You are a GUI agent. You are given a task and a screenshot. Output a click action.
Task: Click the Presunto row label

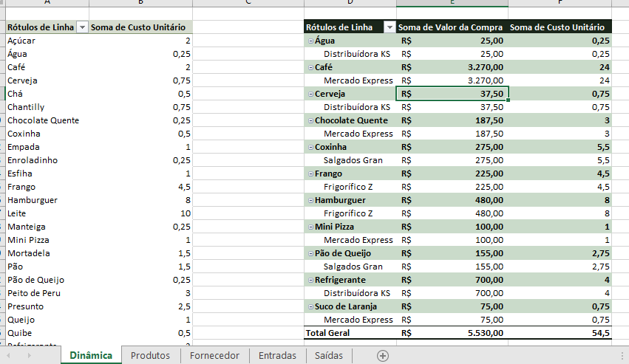[47, 306]
